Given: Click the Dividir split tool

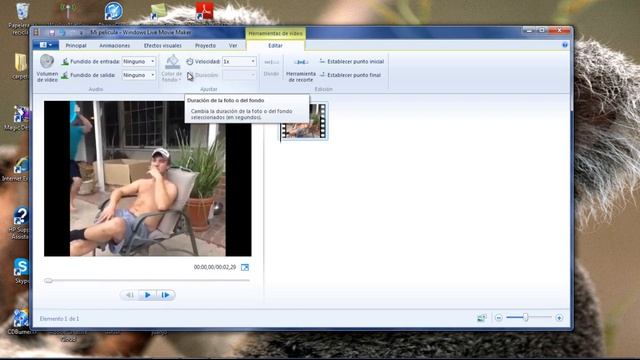Looking at the screenshot, I should pyautogui.click(x=271, y=68).
